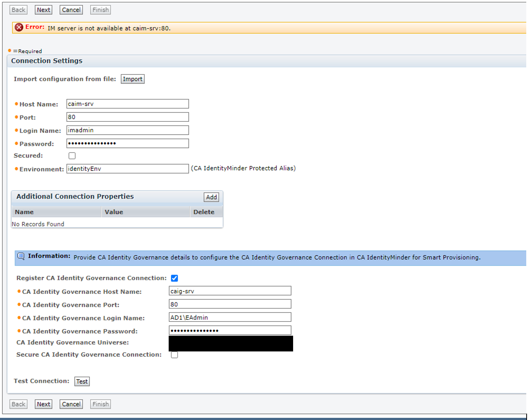
Task: Click the IM server not available error message
Action: coord(109,28)
